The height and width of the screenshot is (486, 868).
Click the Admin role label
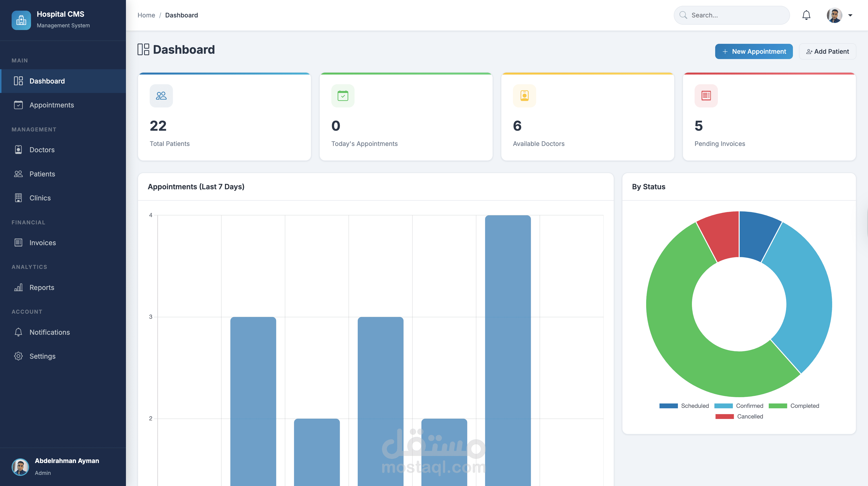(x=43, y=473)
